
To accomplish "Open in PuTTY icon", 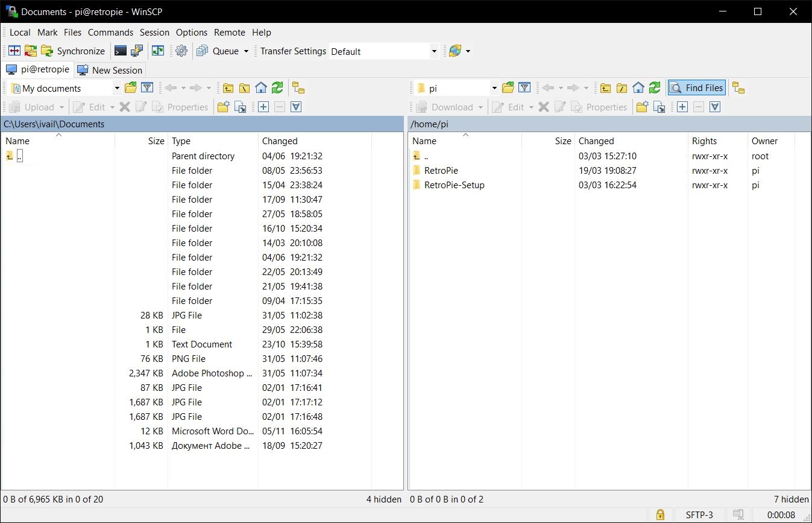I will coord(137,51).
